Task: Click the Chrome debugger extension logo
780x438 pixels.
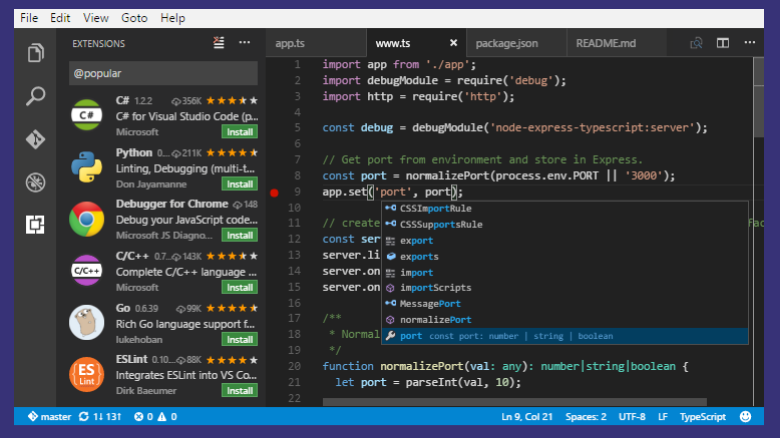Action: click(87, 219)
